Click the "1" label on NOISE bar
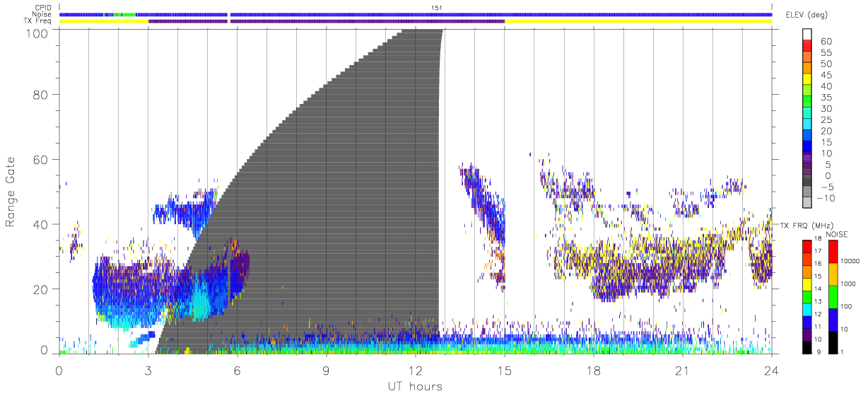The width and height of the screenshot is (868, 401). coord(843,351)
